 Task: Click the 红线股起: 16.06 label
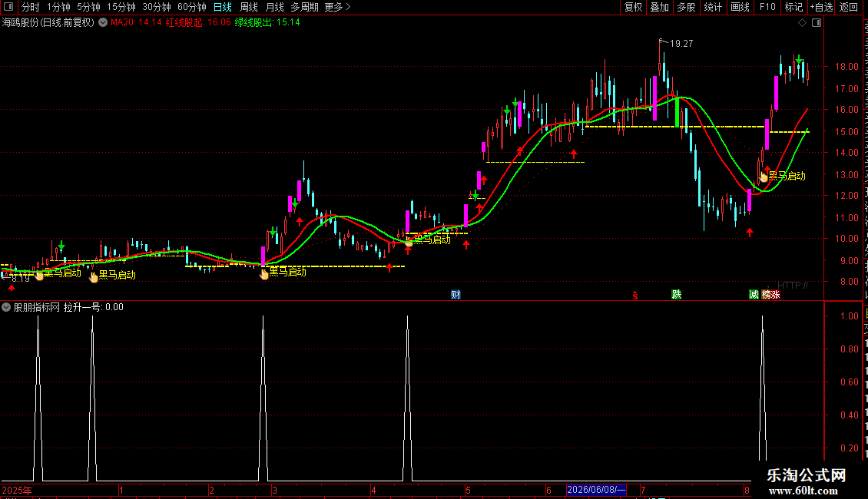[198, 23]
